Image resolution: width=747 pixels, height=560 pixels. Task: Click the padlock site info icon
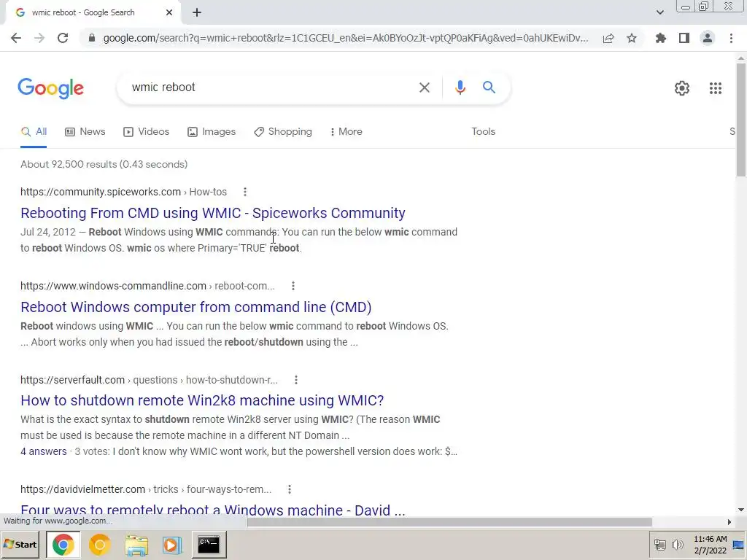click(x=92, y=38)
